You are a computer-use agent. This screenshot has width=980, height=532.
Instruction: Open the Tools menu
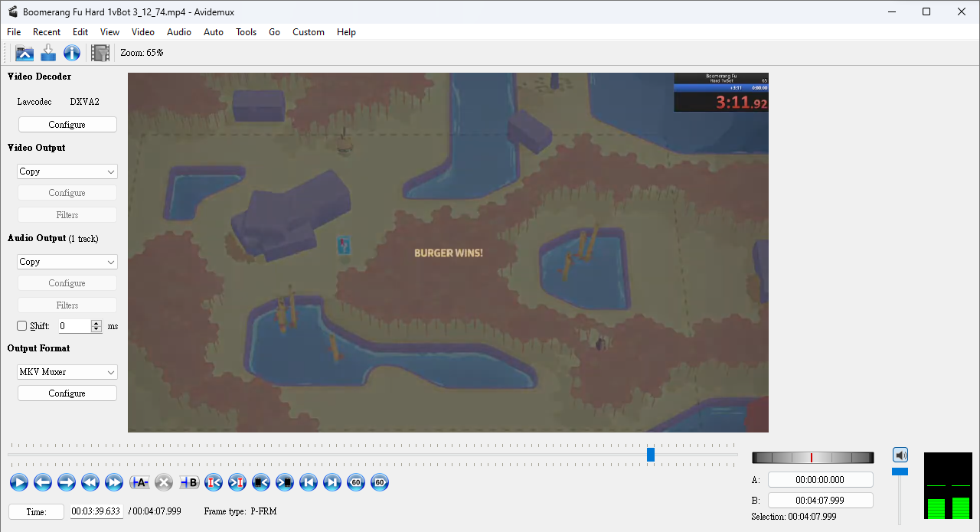[x=247, y=32]
